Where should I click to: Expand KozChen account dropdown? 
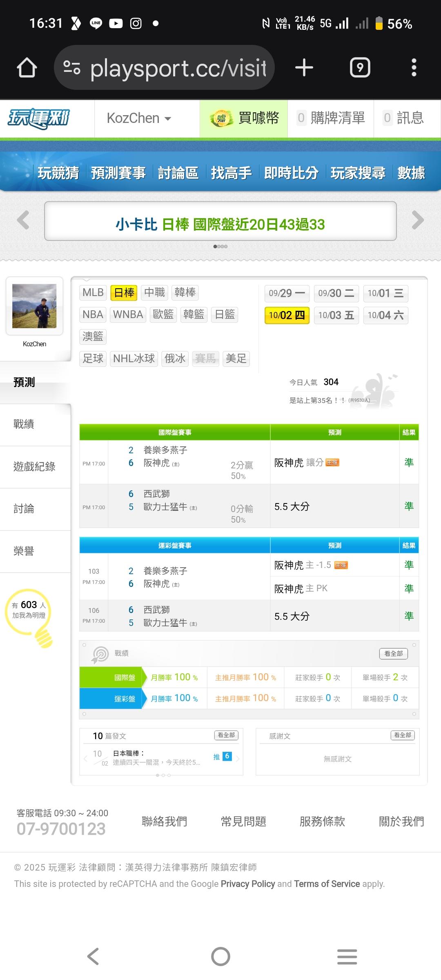[x=139, y=118]
